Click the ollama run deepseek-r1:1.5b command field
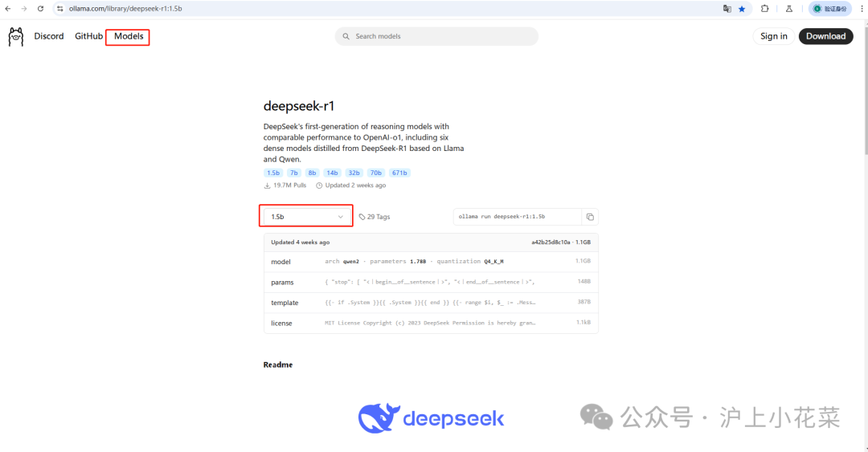868x452 pixels. coord(517,217)
